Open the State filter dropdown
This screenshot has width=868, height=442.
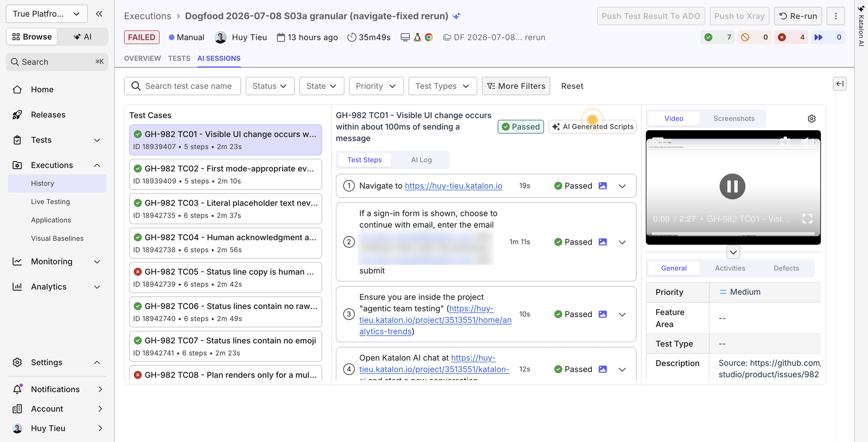pyautogui.click(x=322, y=86)
